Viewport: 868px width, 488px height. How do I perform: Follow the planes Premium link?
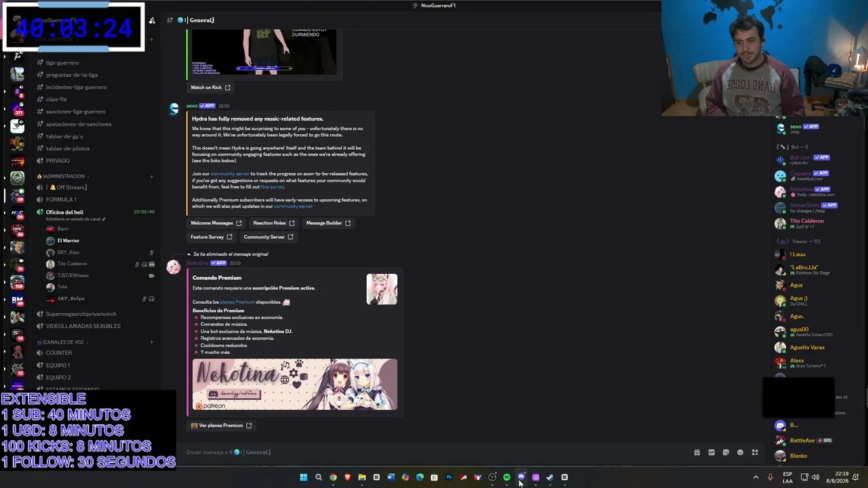click(237, 302)
